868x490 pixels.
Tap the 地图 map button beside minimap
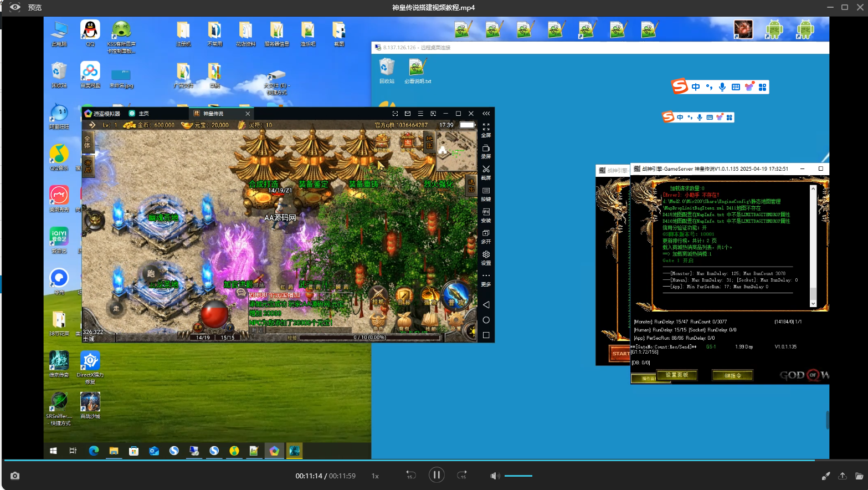click(429, 141)
